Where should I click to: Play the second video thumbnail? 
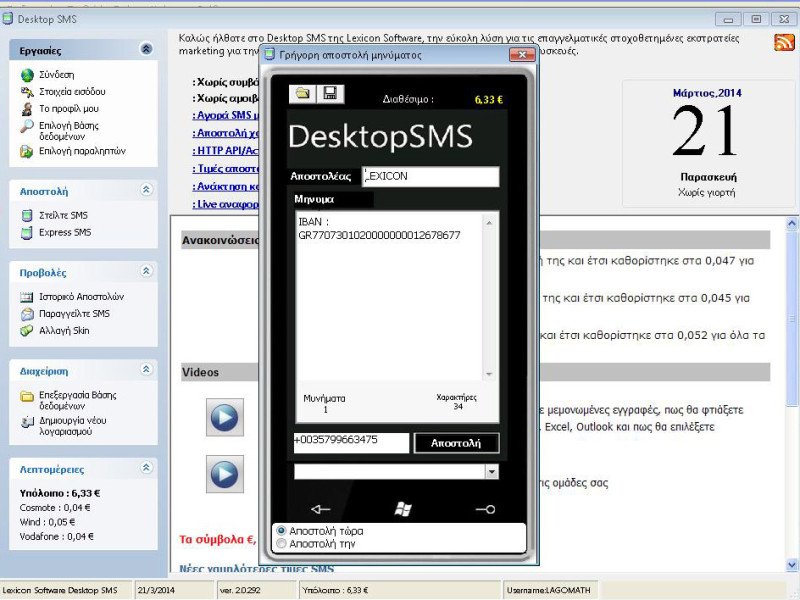224,474
